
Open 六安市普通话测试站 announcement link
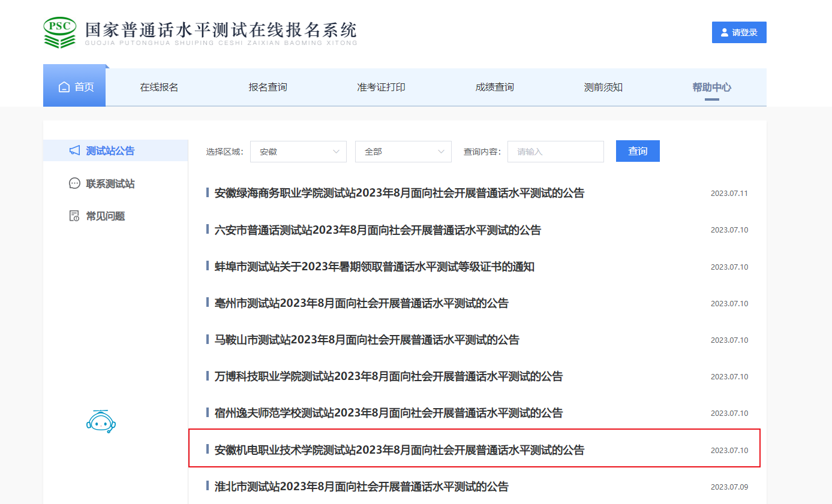tap(377, 230)
